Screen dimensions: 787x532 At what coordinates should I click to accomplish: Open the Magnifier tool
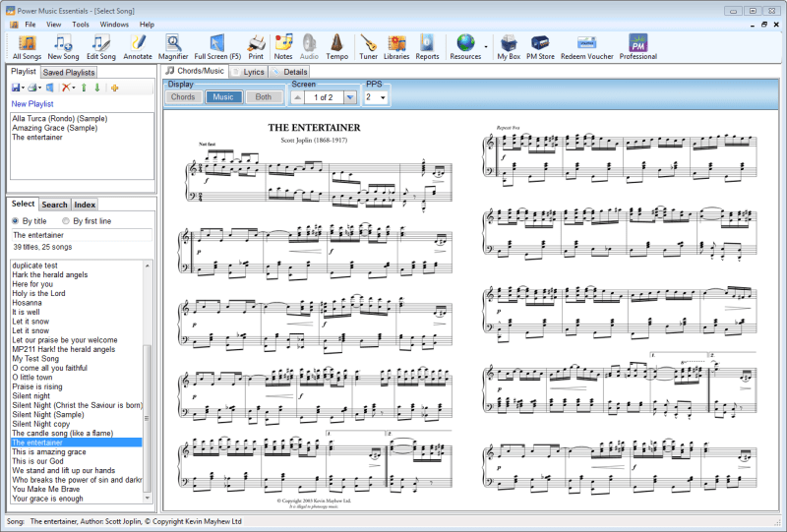[x=173, y=45]
